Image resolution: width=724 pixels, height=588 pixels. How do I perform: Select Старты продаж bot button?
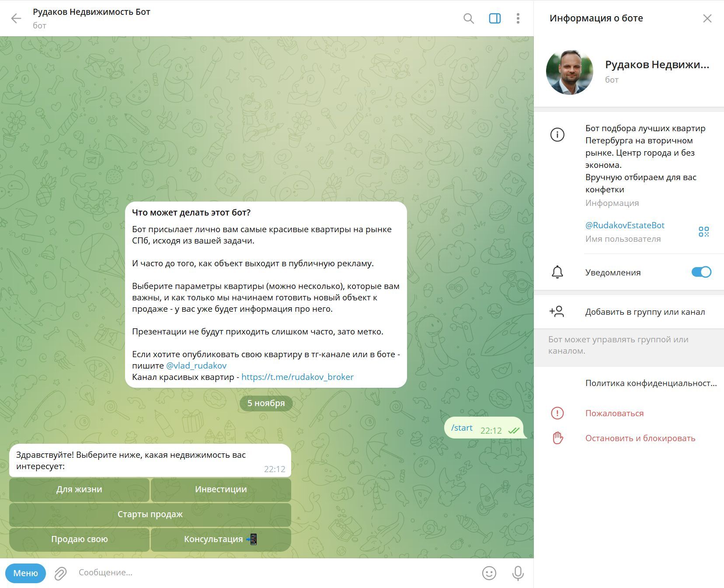click(x=150, y=515)
